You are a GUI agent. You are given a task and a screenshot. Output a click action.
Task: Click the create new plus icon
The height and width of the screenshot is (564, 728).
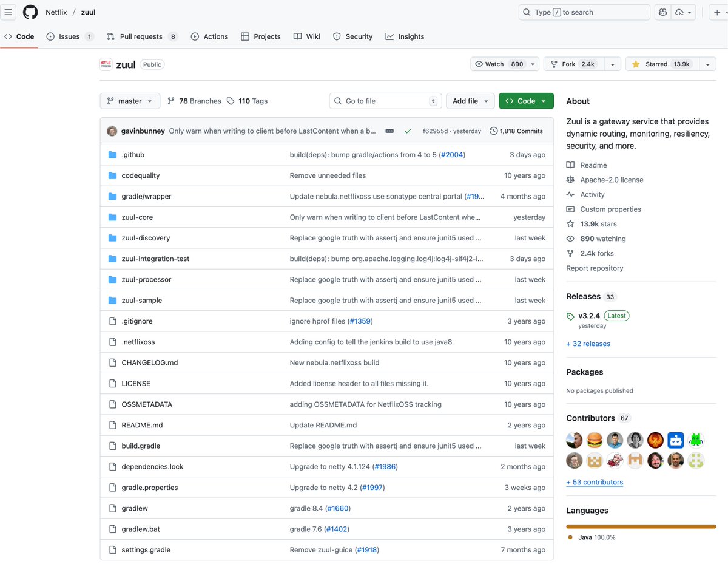coord(717,12)
